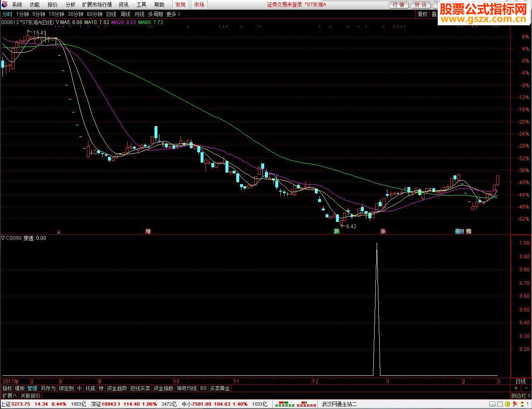Click the 榜 event marker
The image size is (532, 409).
(468, 231)
